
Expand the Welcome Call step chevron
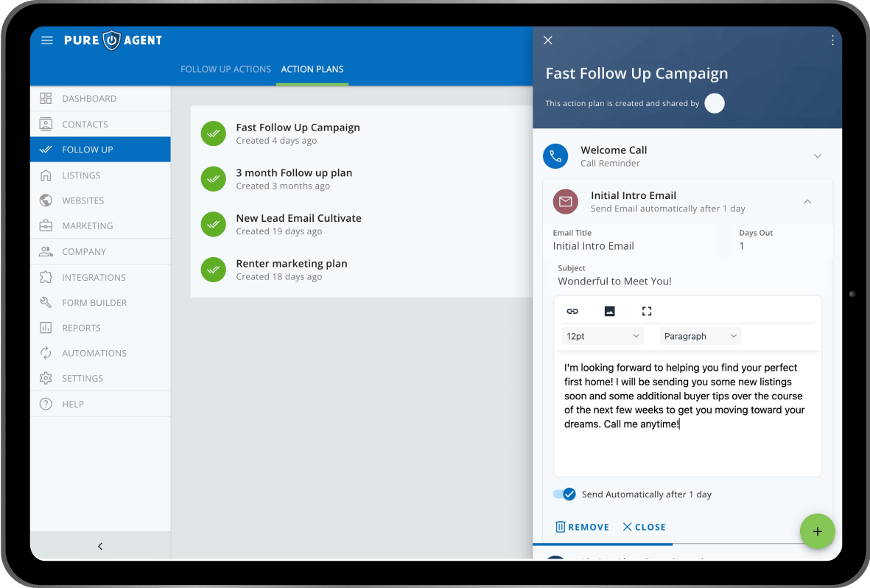[x=817, y=156]
